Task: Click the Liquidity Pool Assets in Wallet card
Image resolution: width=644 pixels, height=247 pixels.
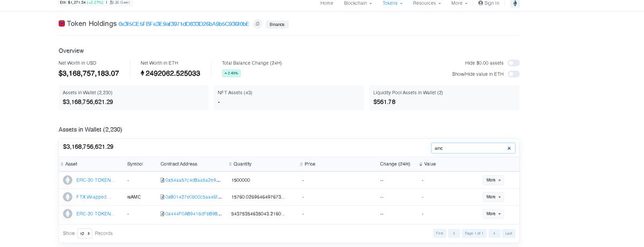Action: point(444,97)
